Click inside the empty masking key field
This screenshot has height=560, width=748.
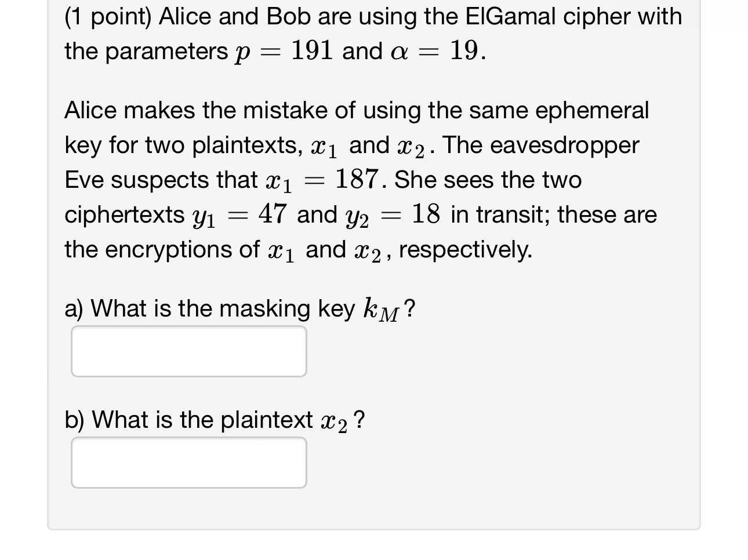(188, 351)
